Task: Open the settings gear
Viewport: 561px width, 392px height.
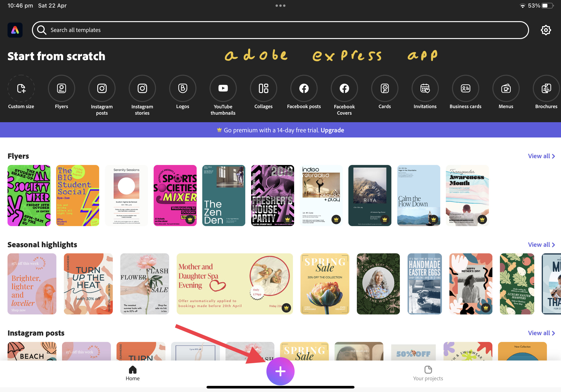Action: click(546, 30)
